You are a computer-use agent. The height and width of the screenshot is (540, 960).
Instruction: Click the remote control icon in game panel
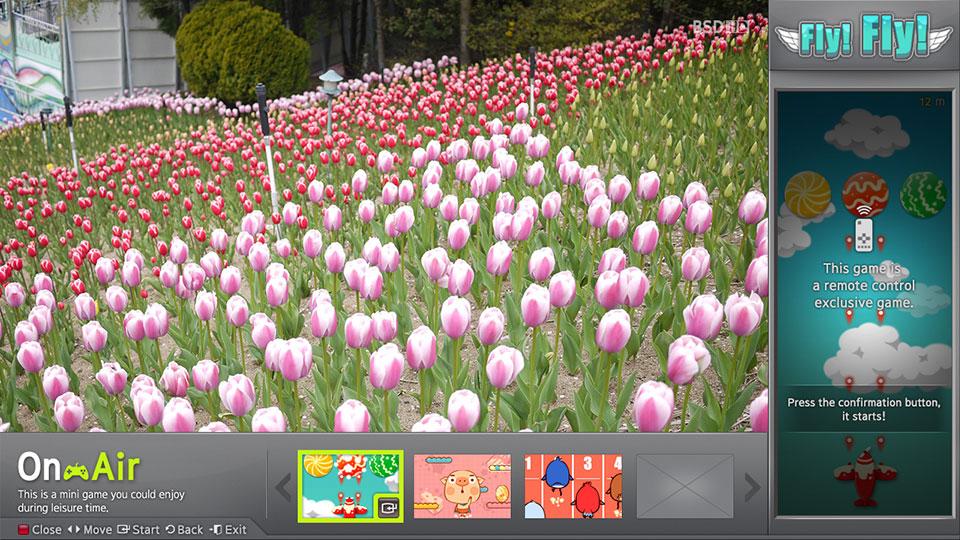[864, 234]
